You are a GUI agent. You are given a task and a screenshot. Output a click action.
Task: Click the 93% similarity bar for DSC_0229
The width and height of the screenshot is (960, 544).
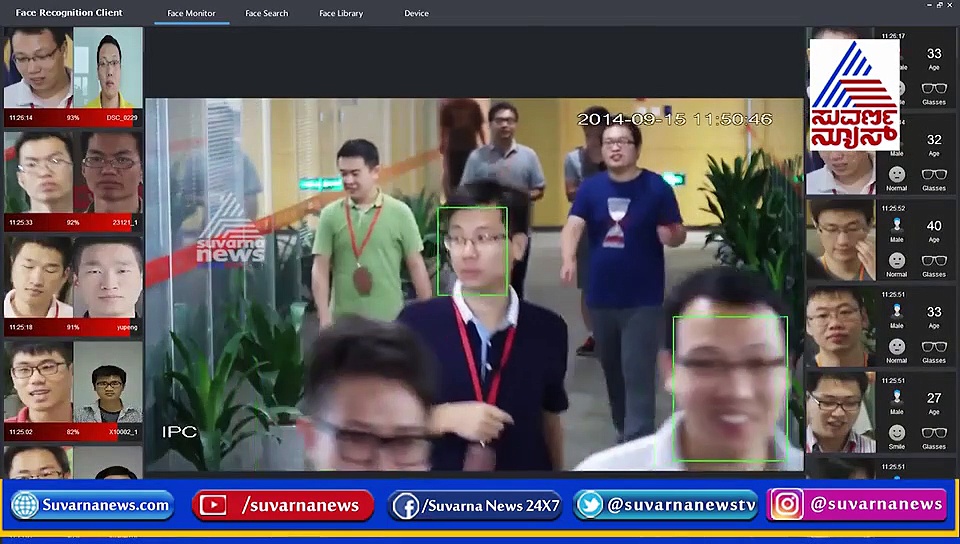pos(73,117)
